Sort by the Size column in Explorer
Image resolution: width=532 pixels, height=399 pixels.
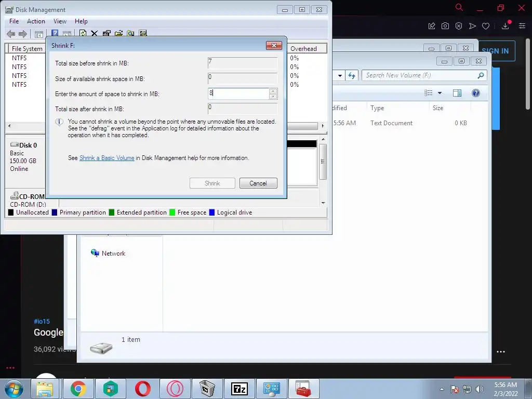449,108
